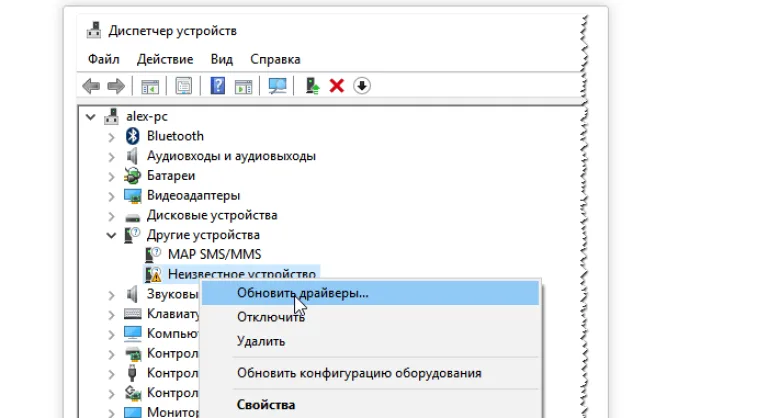Expand the Компью category arrow
The width and height of the screenshot is (768, 418).
point(111,334)
